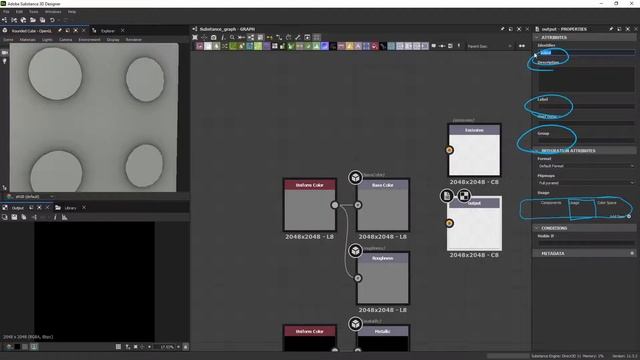Screen dimensions: 640x360
Task: Open the Edit menu
Action: (x=19, y=12)
